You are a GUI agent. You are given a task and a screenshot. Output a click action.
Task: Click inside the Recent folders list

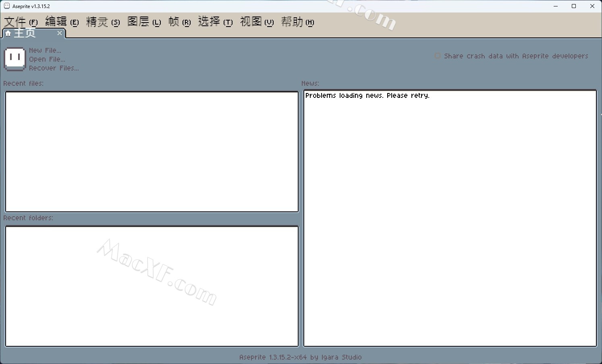(x=152, y=286)
